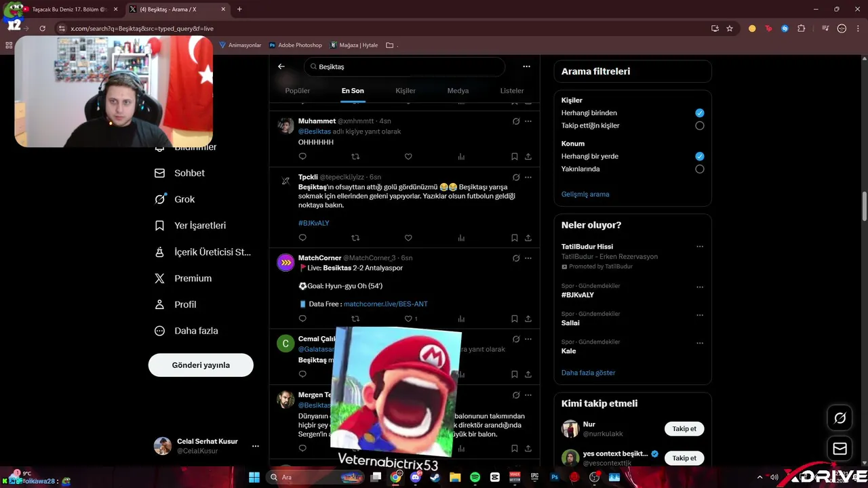Viewport: 868px width, 488px height.
Task: Open more options on Tpckli's post
Action: 528,178
